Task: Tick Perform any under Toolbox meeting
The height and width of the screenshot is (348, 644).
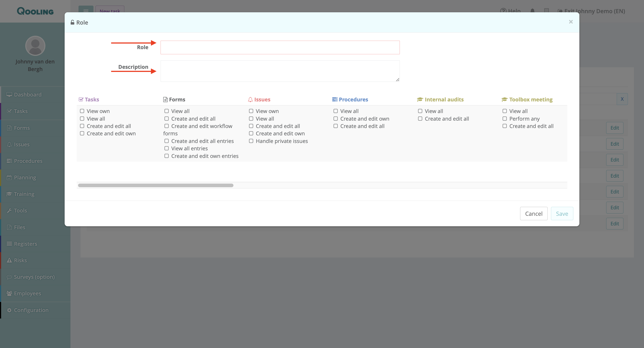Action: pyautogui.click(x=504, y=119)
